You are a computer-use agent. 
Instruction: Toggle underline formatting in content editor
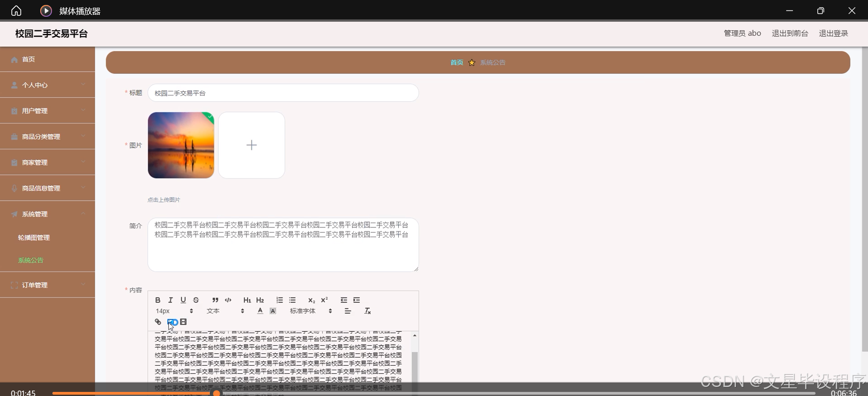pyautogui.click(x=183, y=300)
